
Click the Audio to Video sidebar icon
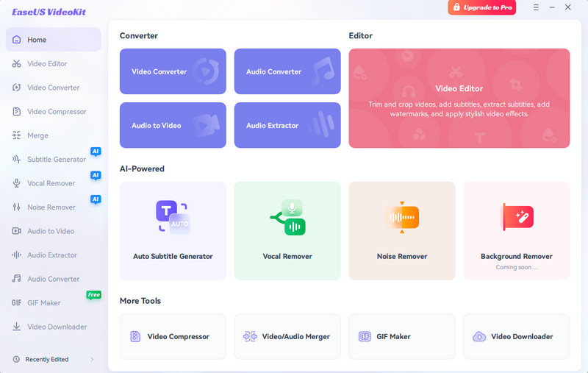click(x=16, y=231)
